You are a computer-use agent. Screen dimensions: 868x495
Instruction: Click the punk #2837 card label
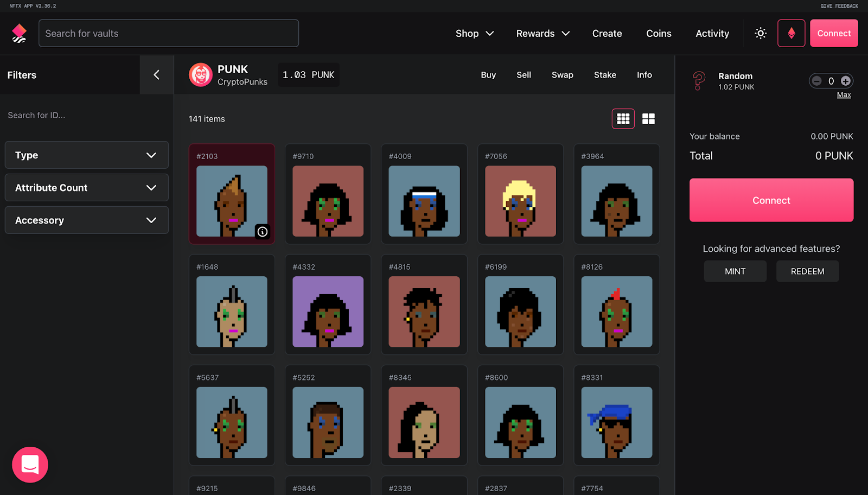[496, 488]
